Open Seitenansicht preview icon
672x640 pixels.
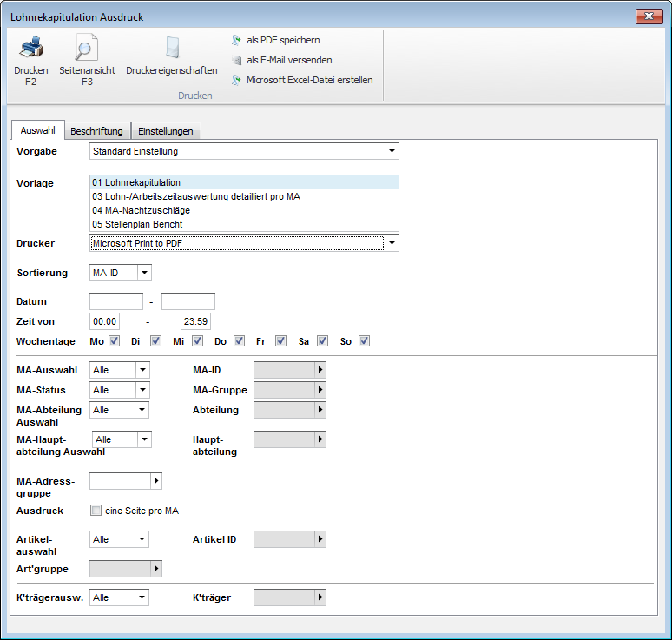coord(87,47)
